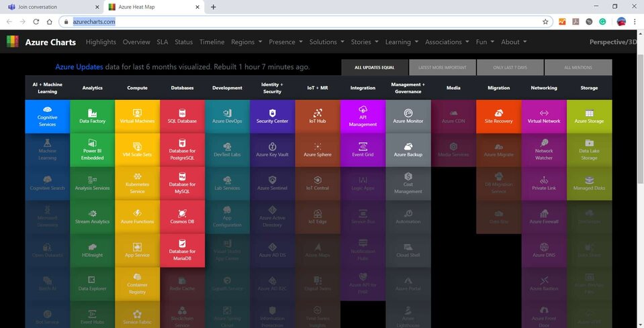Open the Power BI Embedded tile

[93, 150]
